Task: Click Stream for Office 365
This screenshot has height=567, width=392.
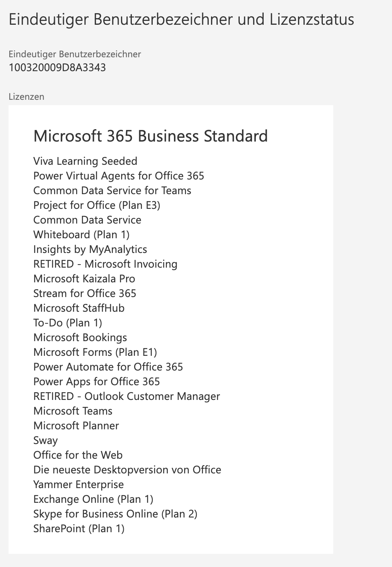Action: pos(85,294)
